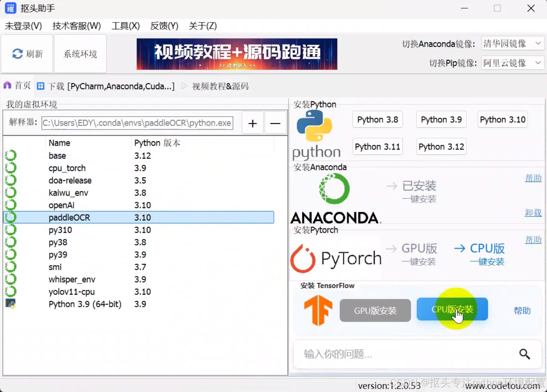Viewport: 547px width, 392px height.
Task: Open the 技术客服(W) menu
Action: pos(77,26)
